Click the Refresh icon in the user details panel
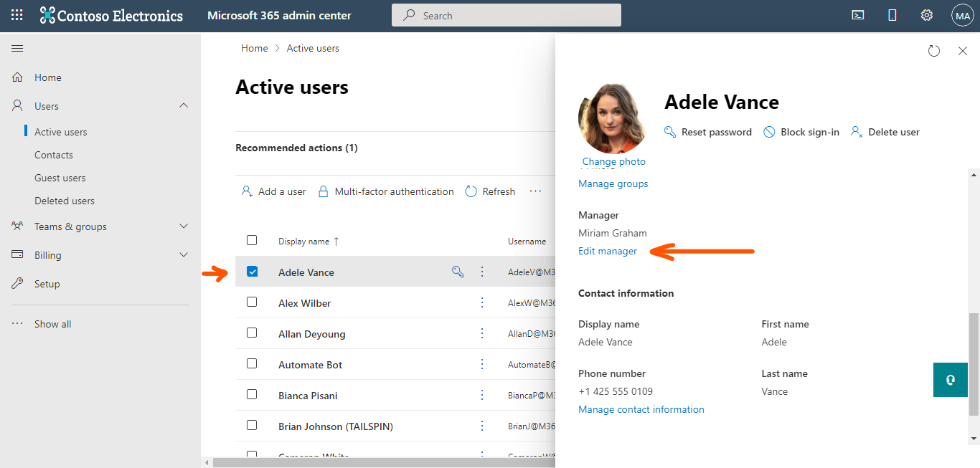Viewport: 980px width, 468px height. [x=933, y=51]
